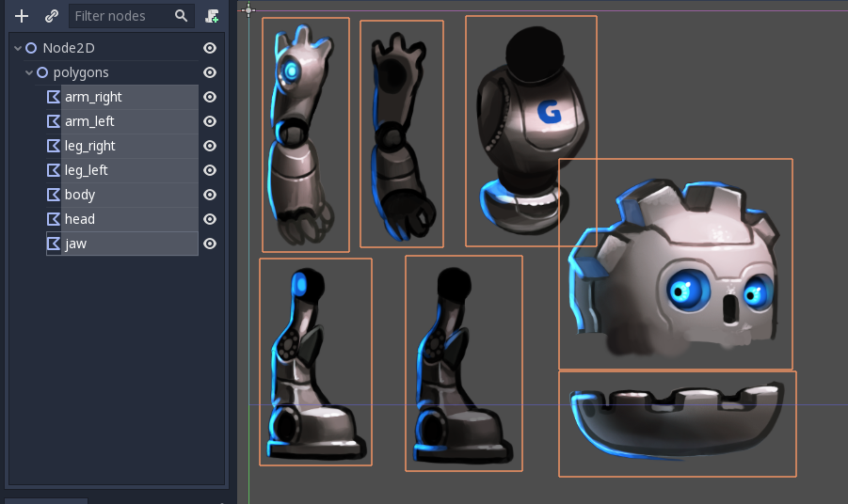The image size is (848, 504).
Task: Toggle visibility of arm_left node
Action: [210, 121]
